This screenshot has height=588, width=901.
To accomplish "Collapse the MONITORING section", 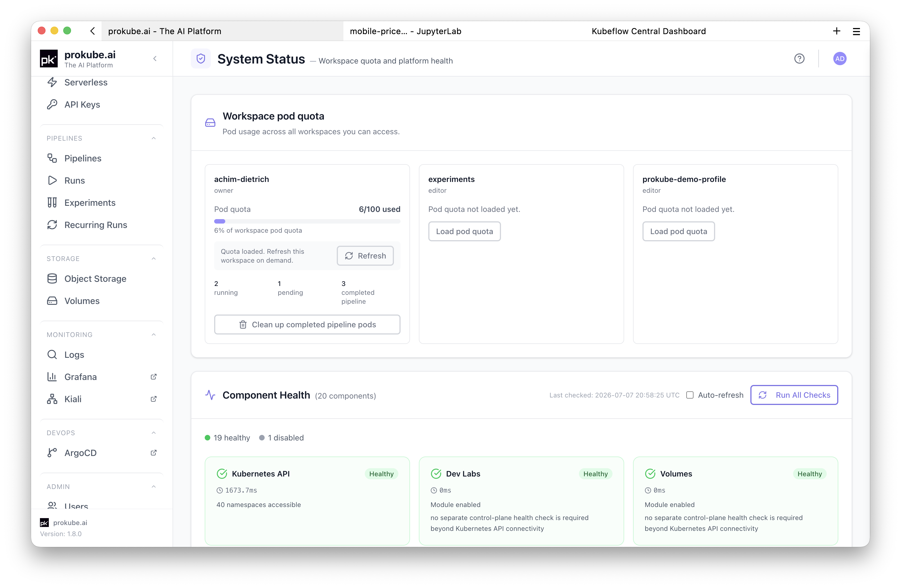I will pos(154,334).
